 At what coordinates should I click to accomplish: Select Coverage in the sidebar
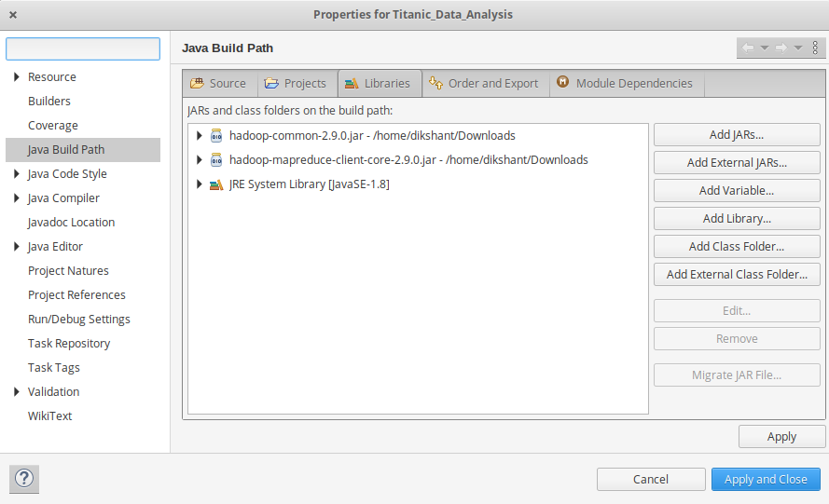[x=53, y=126]
